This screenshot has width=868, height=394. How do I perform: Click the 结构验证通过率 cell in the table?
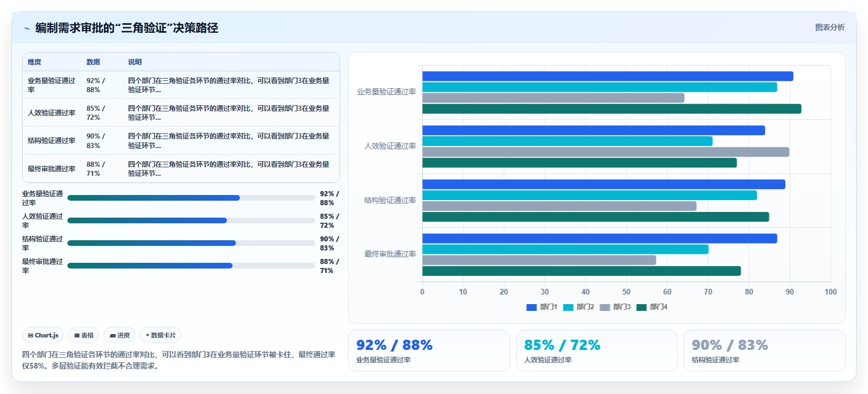pyautogui.click(x=51, y=141)
